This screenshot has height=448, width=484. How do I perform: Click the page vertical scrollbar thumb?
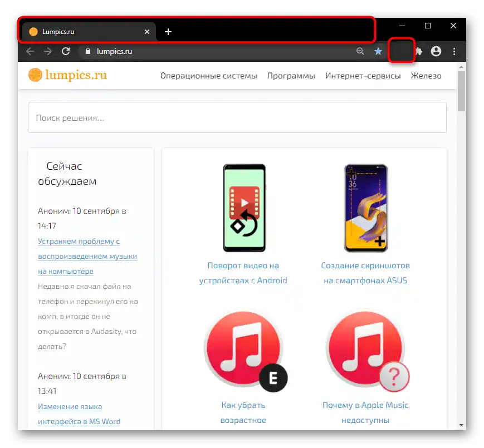[x=461, y=91]
